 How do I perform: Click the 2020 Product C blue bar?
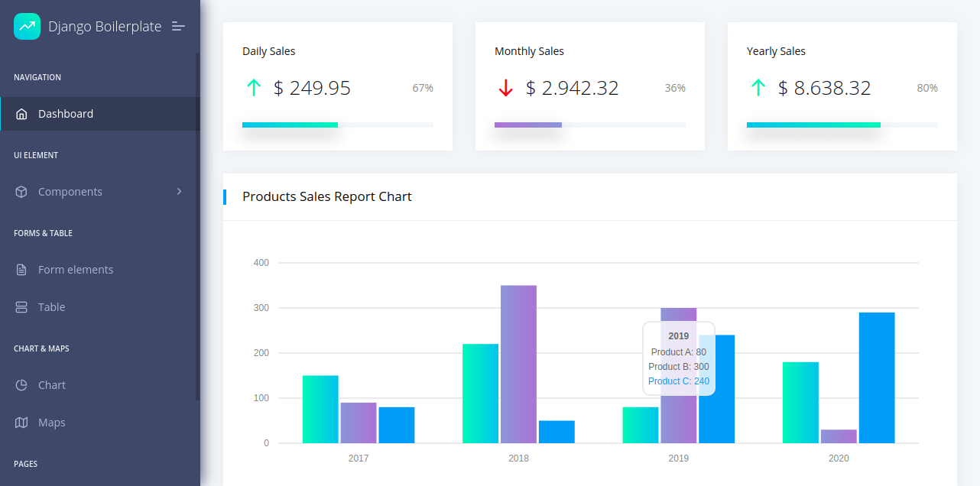(x=877, y=377)
